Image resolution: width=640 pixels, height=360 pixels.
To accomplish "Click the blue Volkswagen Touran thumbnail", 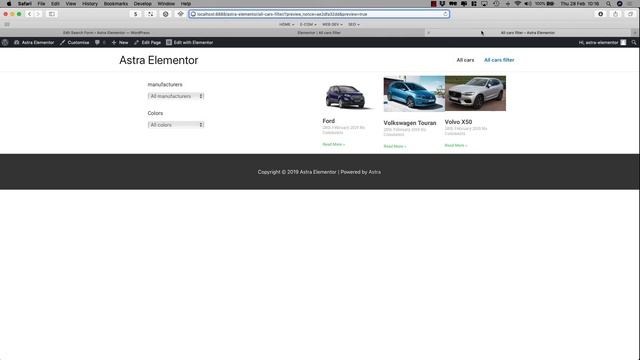I will [x=414, y=93].
